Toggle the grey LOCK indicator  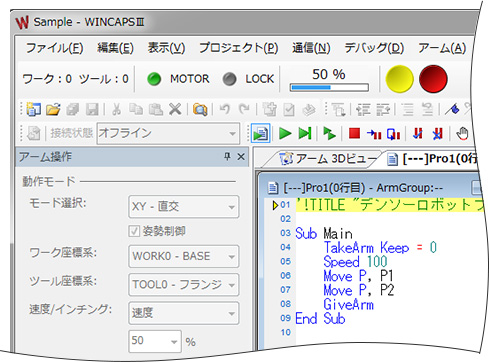tap(229, 79)
